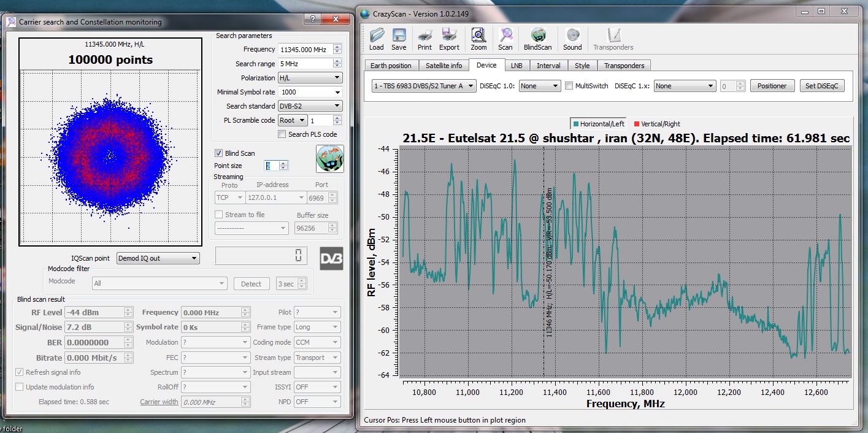This screenshot has height=433, width=868.
Task: Toggle the Sound speaker icon
Action: pyautogui.click(x=572, y=39)
